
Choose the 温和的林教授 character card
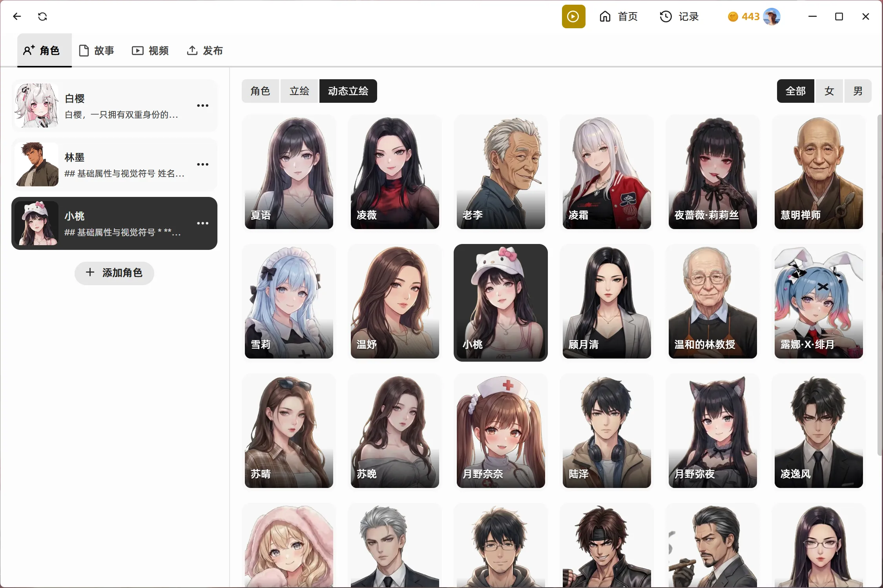(713, 302)
